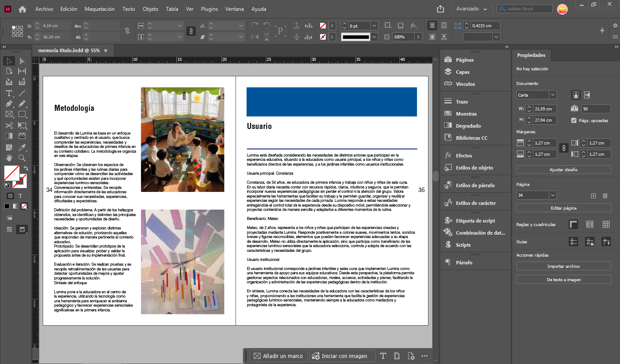Select the Type tool
Image resolution: width=620 pixels, height=364 pixels.
coord(9,93)
